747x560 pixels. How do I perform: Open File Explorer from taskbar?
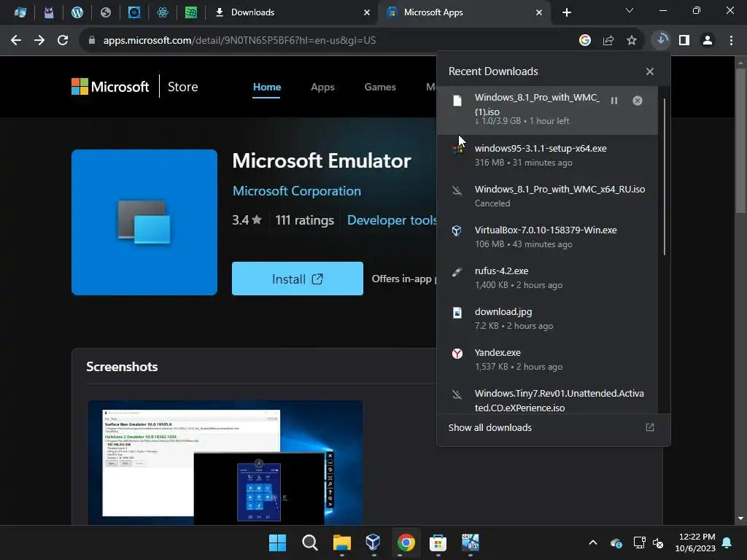pos(342,542)
